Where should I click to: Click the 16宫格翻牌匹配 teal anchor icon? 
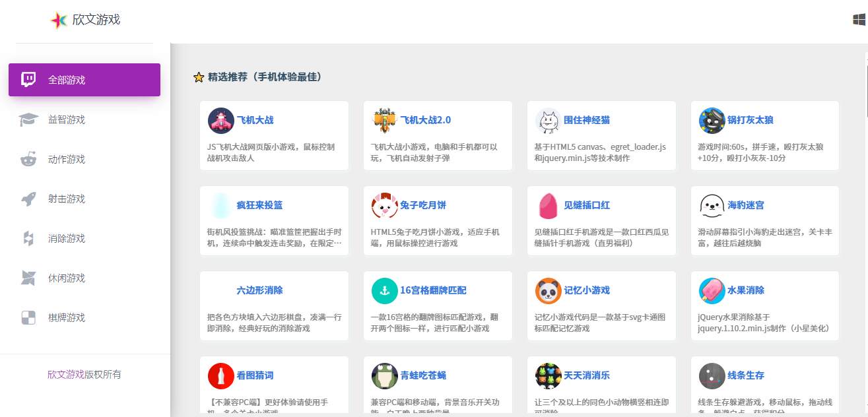coord(385,291)
